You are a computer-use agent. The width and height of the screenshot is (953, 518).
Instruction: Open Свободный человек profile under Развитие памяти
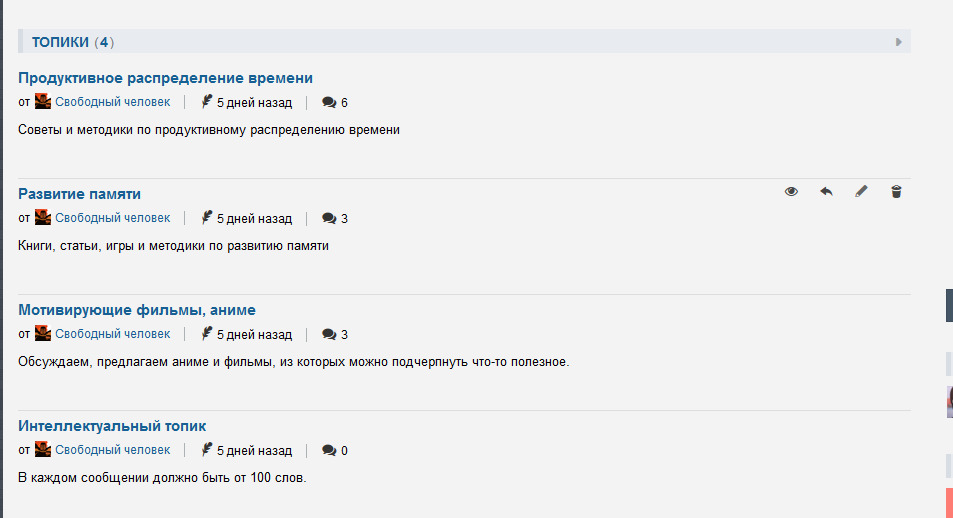point(112,218)
